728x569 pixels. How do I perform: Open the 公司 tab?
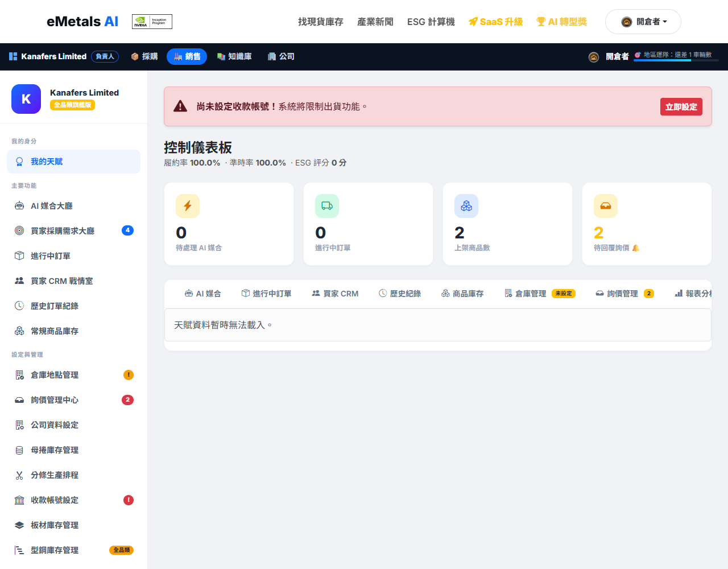pos(281,56)
